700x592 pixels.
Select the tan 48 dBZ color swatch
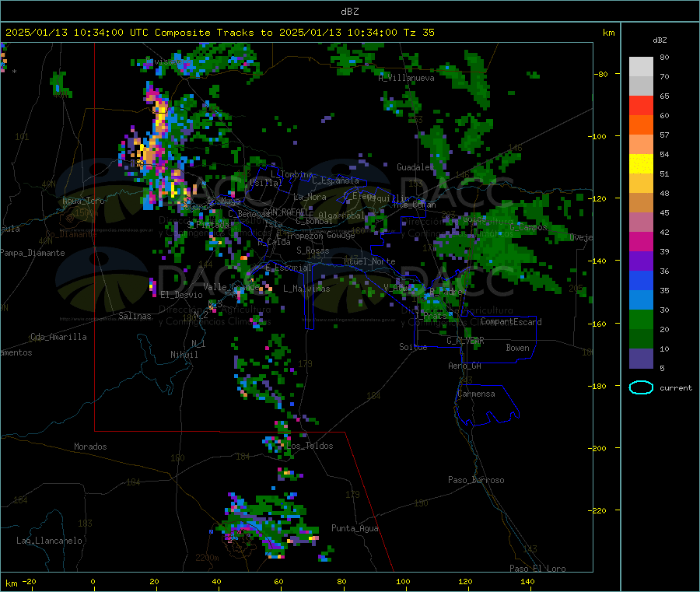pyautogui.click(x=641, y=203)
